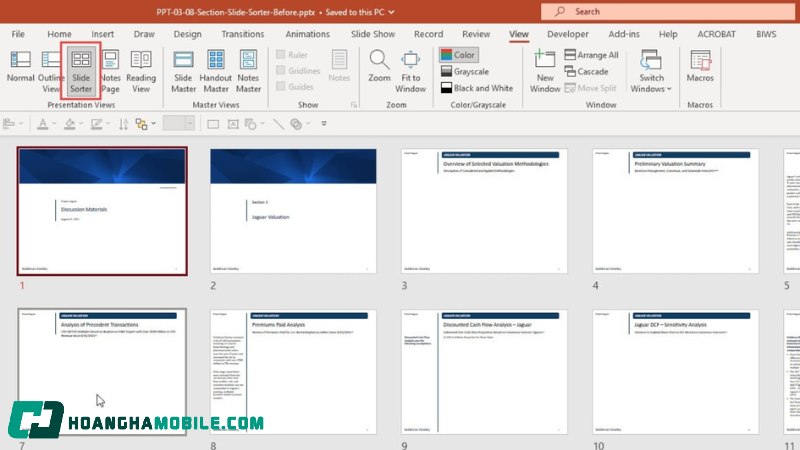Select slide 4 Preliminary Valuation Summary thumbnail

coord(675,211)
